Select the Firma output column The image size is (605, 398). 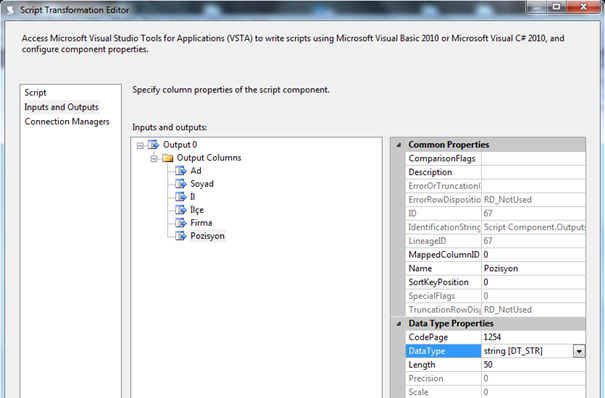point(201,223)
